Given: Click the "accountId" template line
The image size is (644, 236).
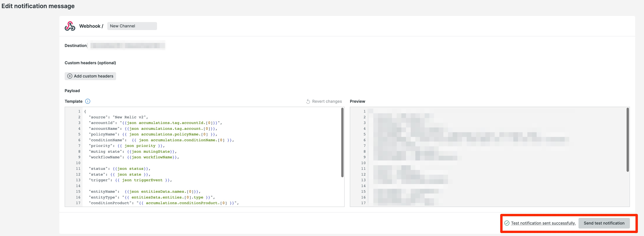Looking at the screenshot, I should 155,123.
